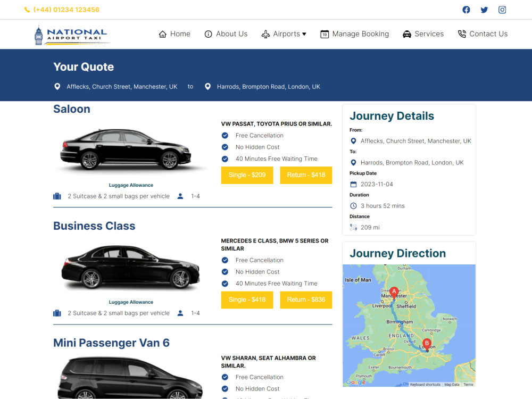Click the Google logo on the map
Image resolution: width=532 pixels, height=399 pixels.
(356, 382)
